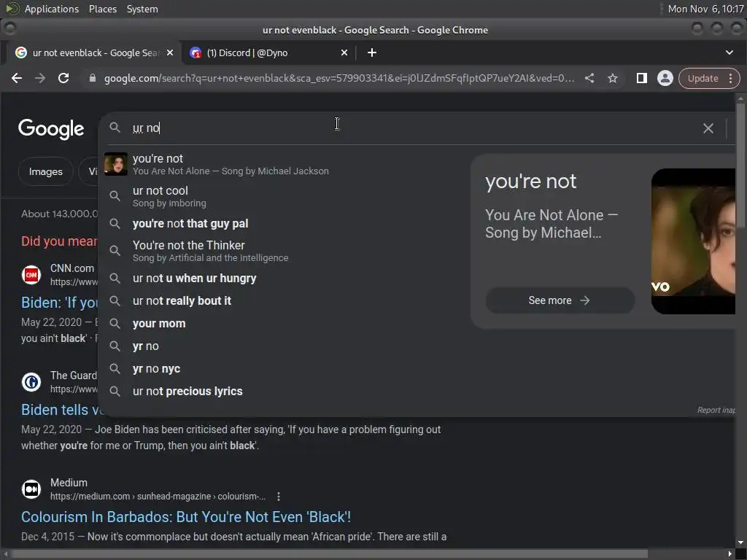Click the See more button

pos(560,300)
